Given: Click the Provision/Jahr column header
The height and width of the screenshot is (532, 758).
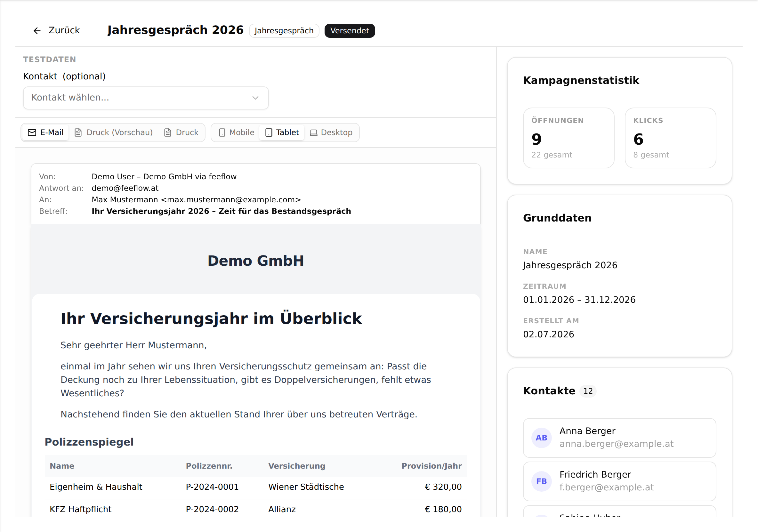Looking at the screenshot, I should point(431,466).
